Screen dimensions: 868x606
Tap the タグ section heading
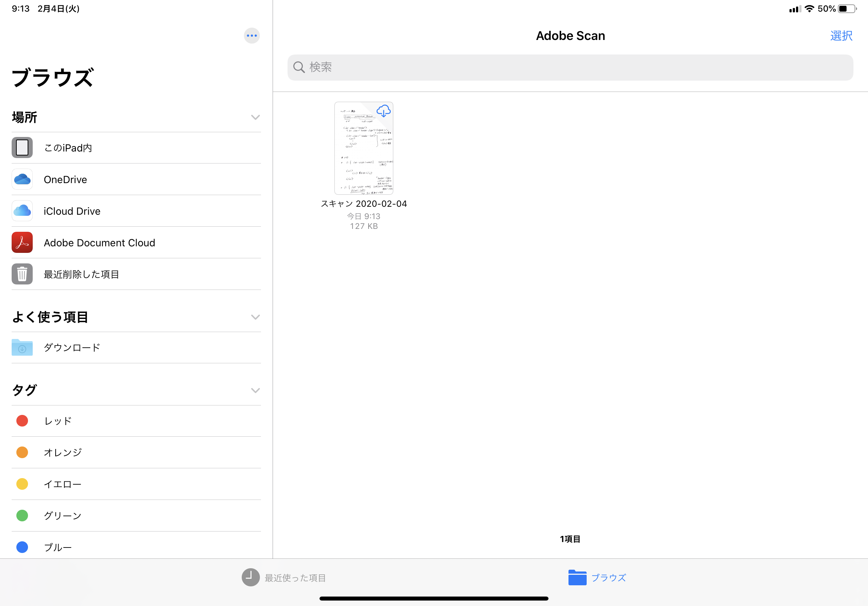(x=25, y=390)
